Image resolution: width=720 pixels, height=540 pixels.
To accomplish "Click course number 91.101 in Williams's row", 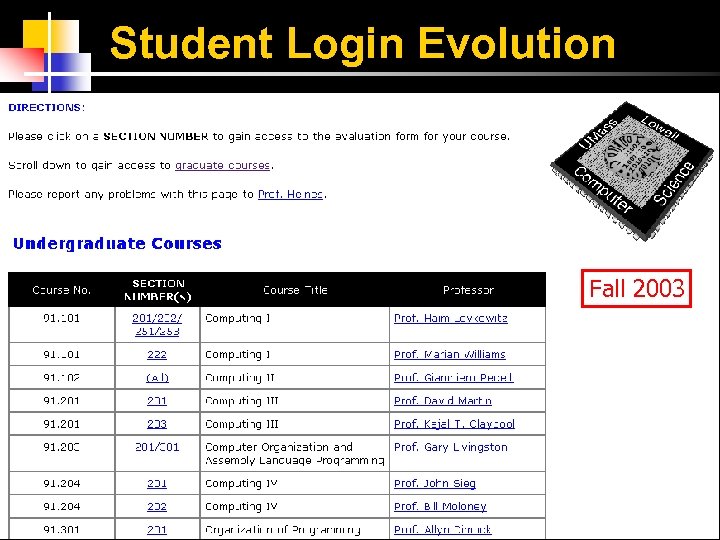I will [x=62, y=354].
